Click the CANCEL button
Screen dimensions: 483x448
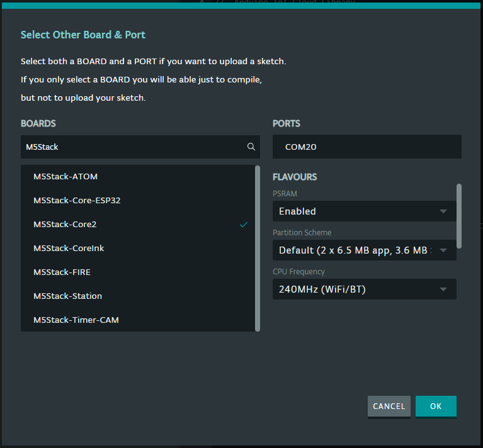tap(389, 406)
